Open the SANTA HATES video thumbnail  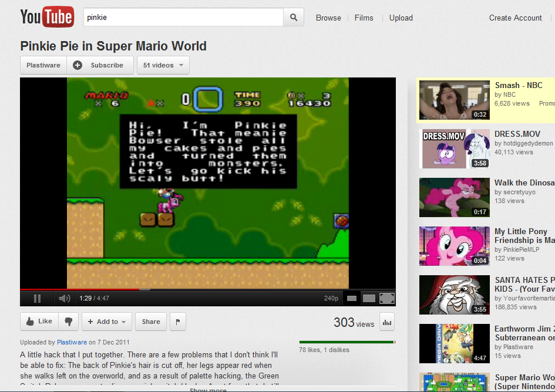[x=455, y=295]
